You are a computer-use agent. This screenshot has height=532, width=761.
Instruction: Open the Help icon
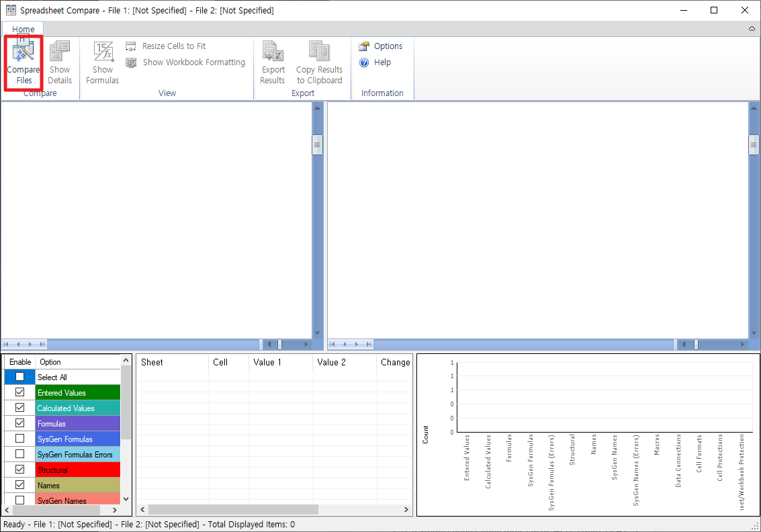point(364,62)
